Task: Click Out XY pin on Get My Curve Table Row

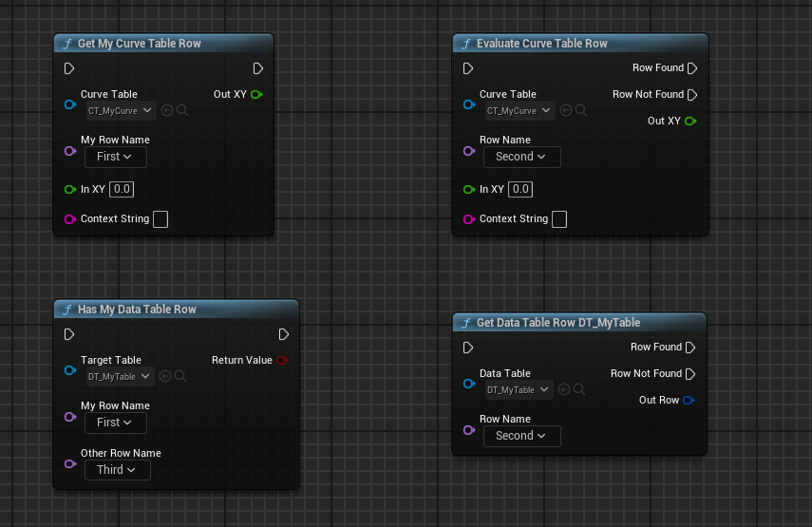Action: click(x=256, y=95)
